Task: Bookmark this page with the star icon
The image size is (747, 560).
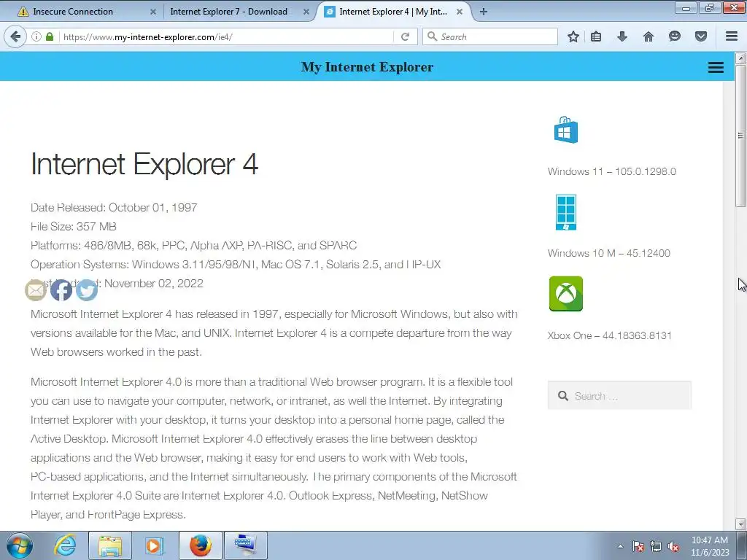Action: tap(573, 36)
